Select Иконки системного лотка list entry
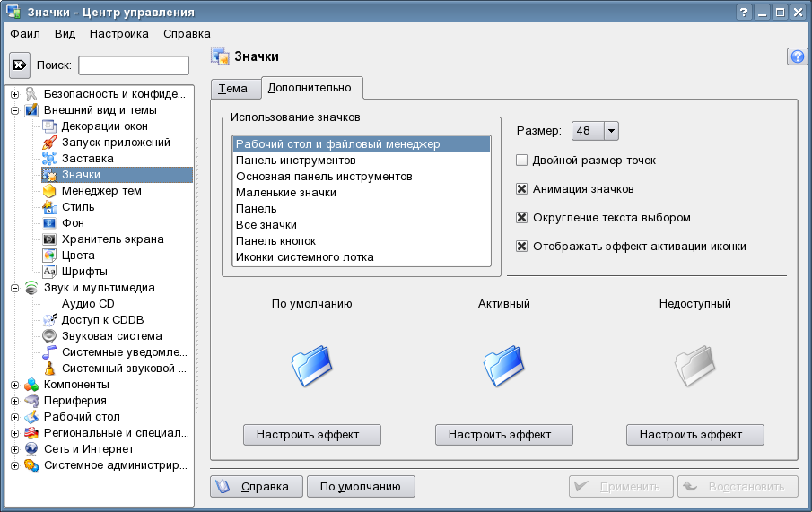The height and width of the screenshot is (512, 812). point(362,257)
